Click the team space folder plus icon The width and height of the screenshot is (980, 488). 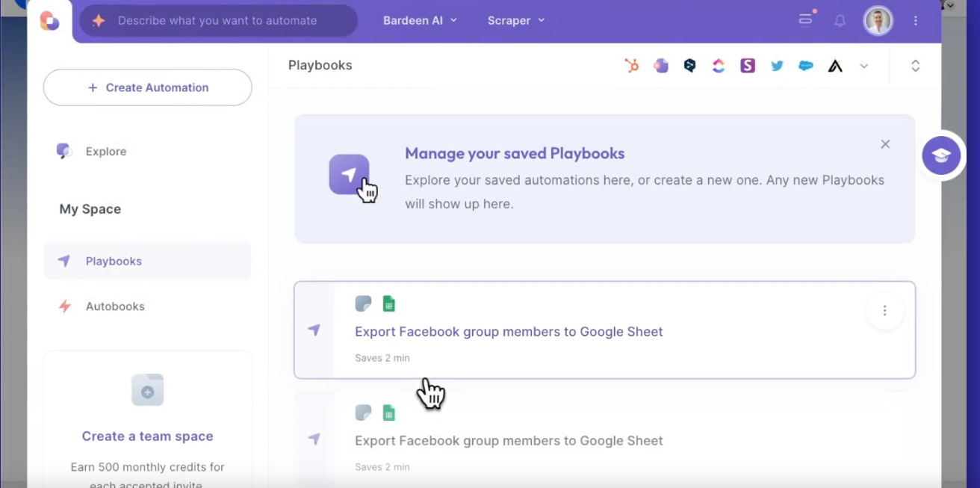click(x=147, y=390)
